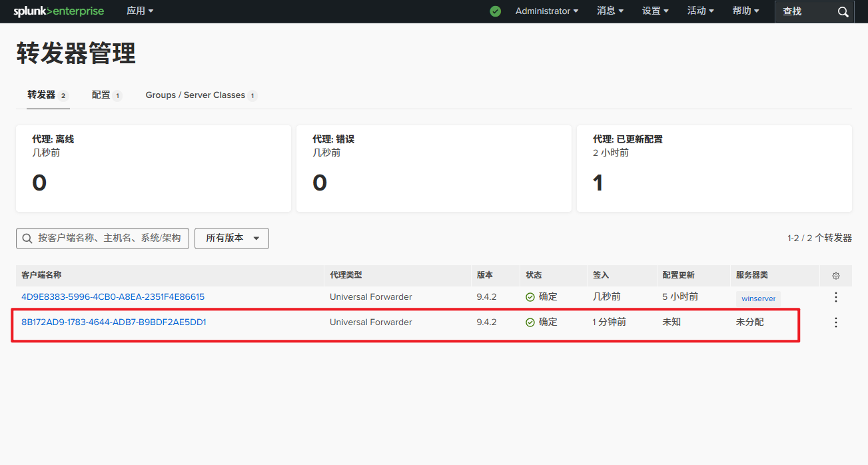Viewport: 868px width, 465px height.
Task: Open the actions menu for forwarder 8B172AD9
Action: pos(835,322)
